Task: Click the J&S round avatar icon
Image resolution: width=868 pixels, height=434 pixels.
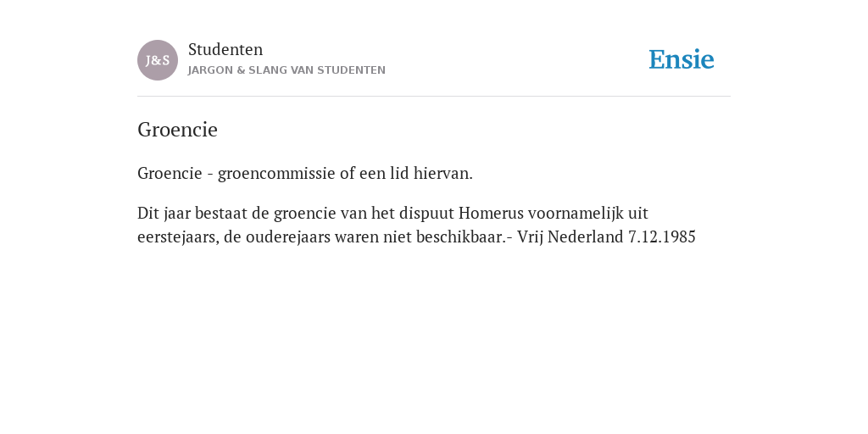Action: pyautogui.click(x=158, y=60)
